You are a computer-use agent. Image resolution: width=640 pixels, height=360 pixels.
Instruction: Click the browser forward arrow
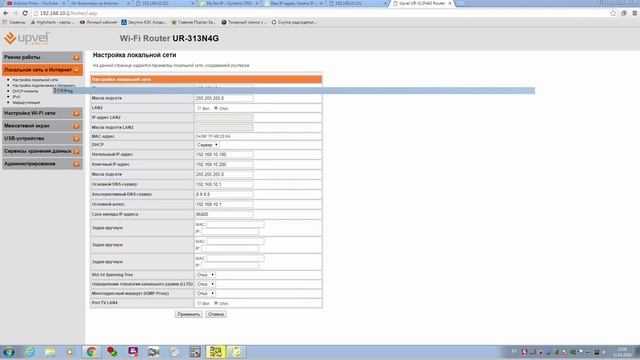[x=15, y=13]
